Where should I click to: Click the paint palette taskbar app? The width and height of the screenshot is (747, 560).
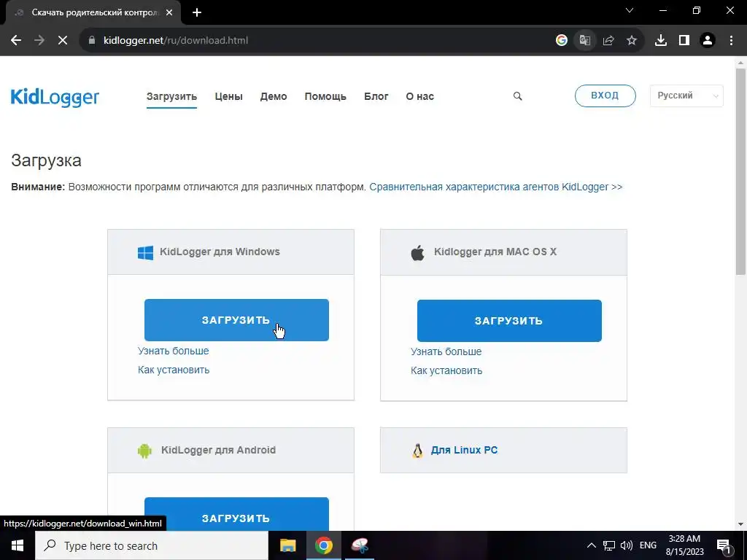(360, 545)
